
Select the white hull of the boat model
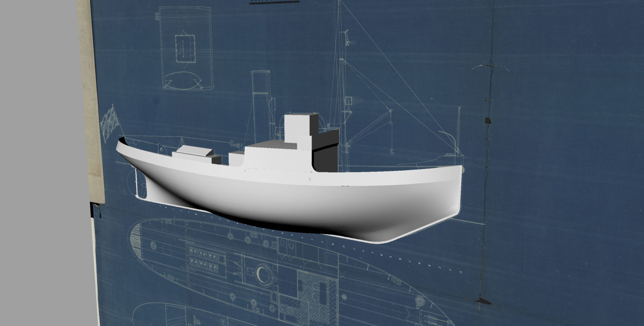pyautogui.click(x=302, y=203)
